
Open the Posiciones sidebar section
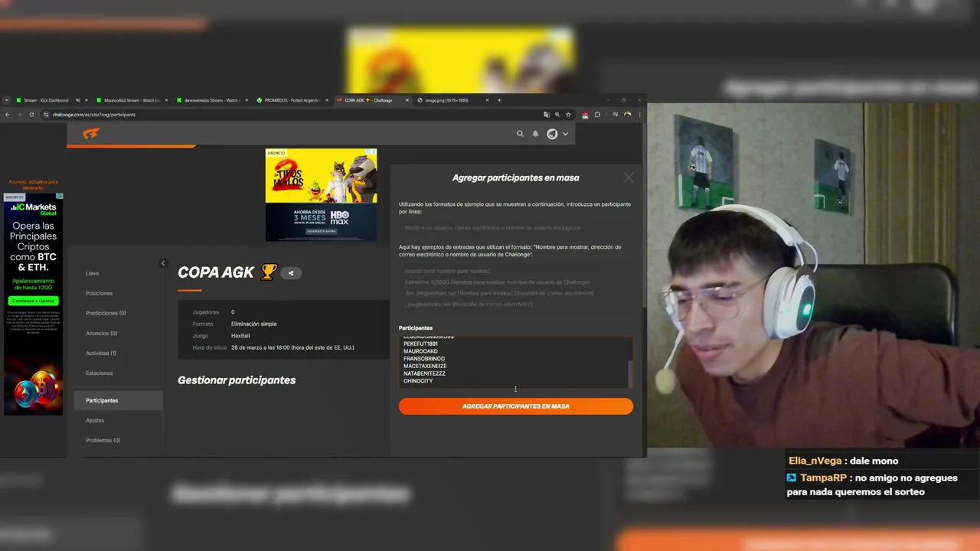[x=100, y=293]
